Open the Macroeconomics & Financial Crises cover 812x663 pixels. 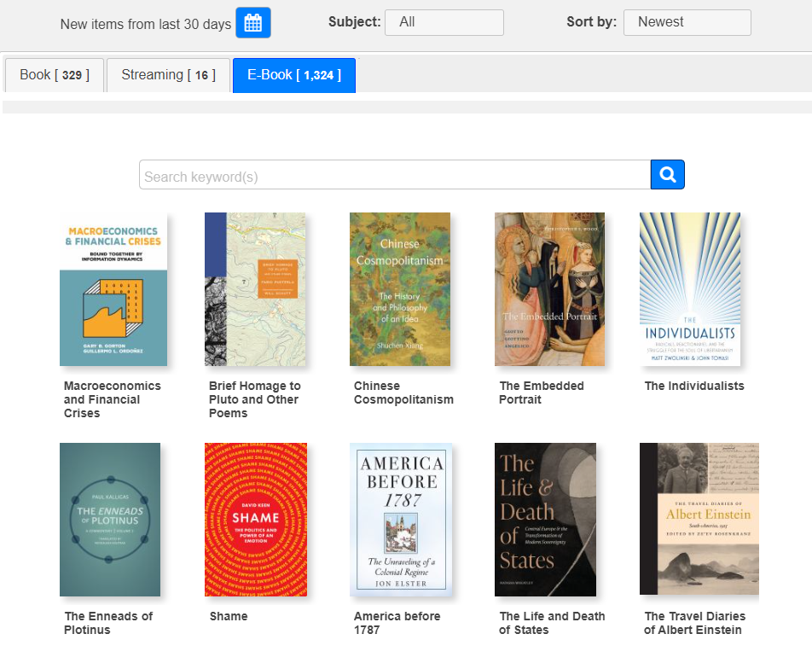[x=113, y=289]
